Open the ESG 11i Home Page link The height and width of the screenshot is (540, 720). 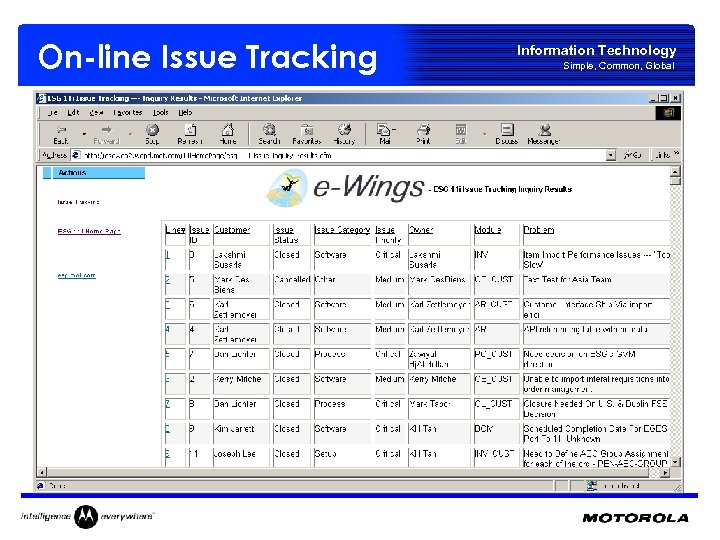(x=89, y=231)
